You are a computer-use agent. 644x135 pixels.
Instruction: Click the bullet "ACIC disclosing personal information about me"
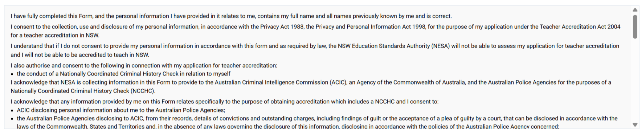click(121, 110)
